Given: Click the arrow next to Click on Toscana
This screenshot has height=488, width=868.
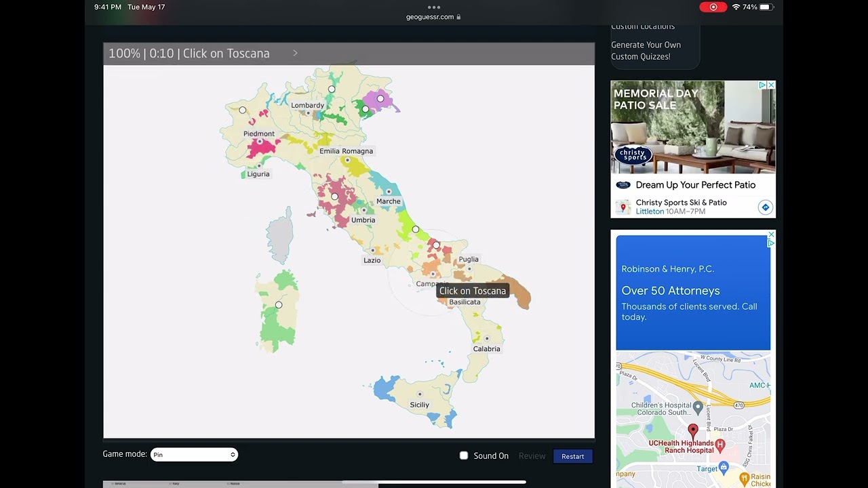Looking at the screenshot, I should (x=295, y=53).
